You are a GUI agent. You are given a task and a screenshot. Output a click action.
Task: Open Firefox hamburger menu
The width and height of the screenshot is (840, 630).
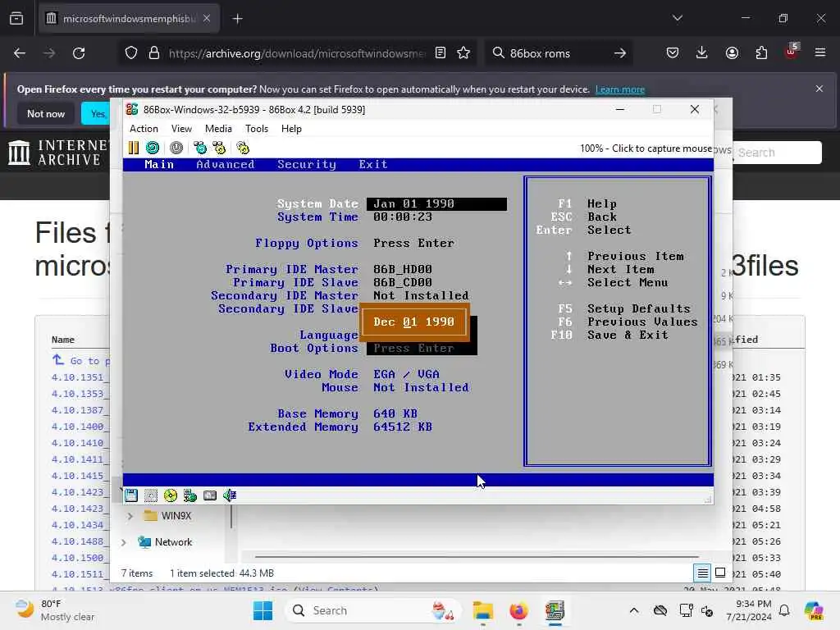pyautogui.click(x=820, y=53)
